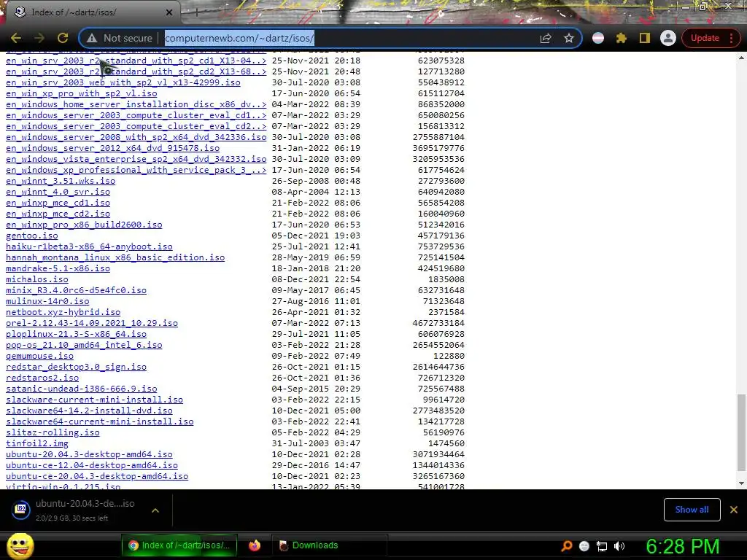Open redstar_desktop3.0_sign.iso link

pos(76,367)
